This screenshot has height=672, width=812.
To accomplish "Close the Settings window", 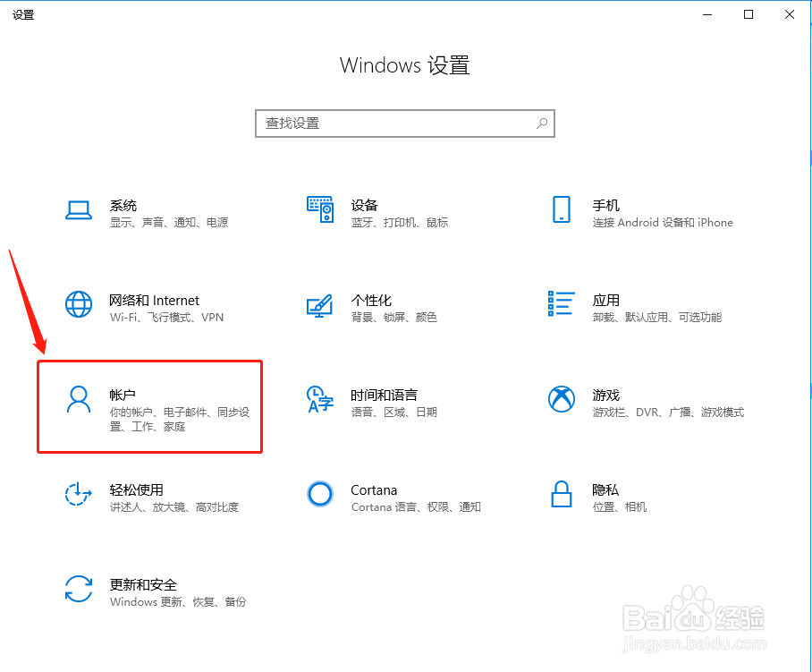I will coord(790,14).
